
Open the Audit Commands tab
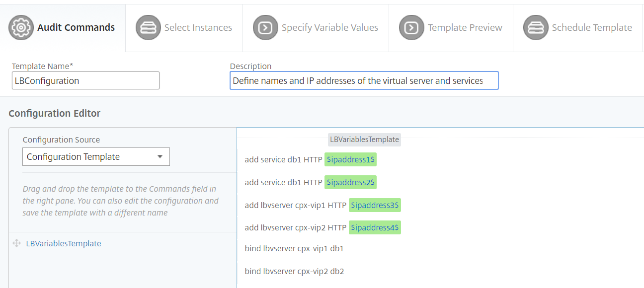[63, 28]
